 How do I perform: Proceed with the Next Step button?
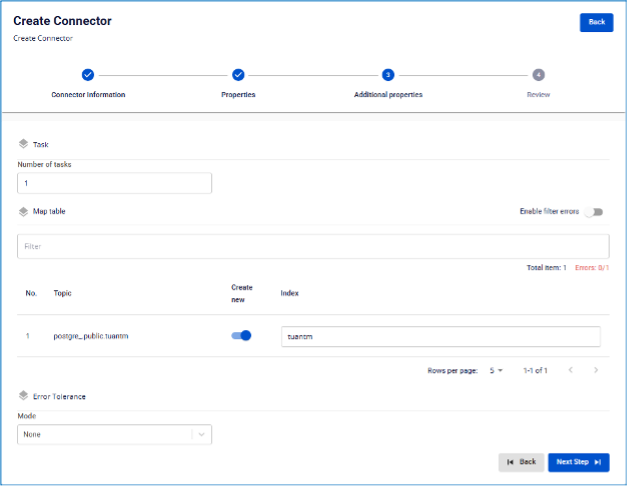pyautogui.click(x=579, y=462)
